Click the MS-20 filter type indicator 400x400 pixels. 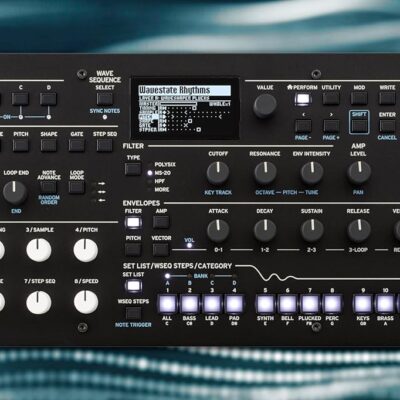click(150, 173)
